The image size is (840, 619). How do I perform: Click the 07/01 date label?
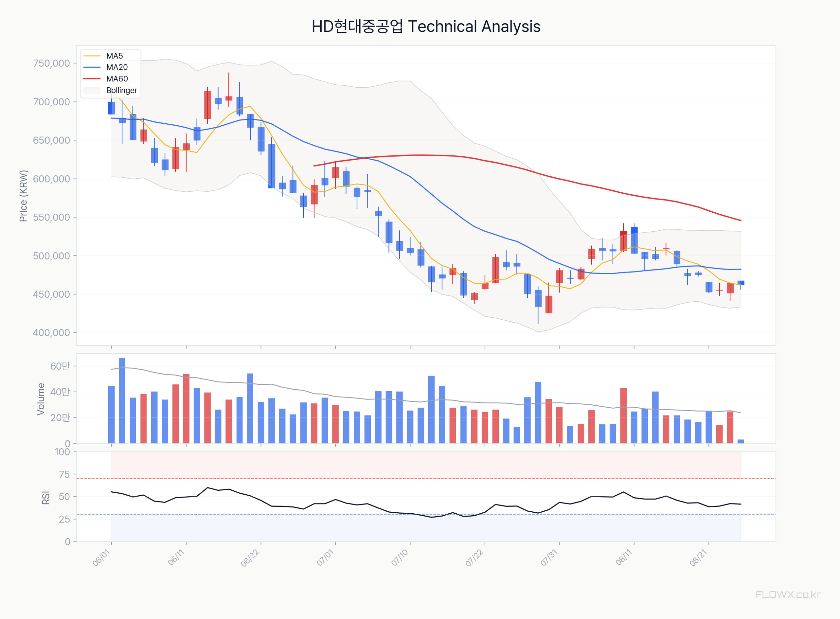(325, 558)
